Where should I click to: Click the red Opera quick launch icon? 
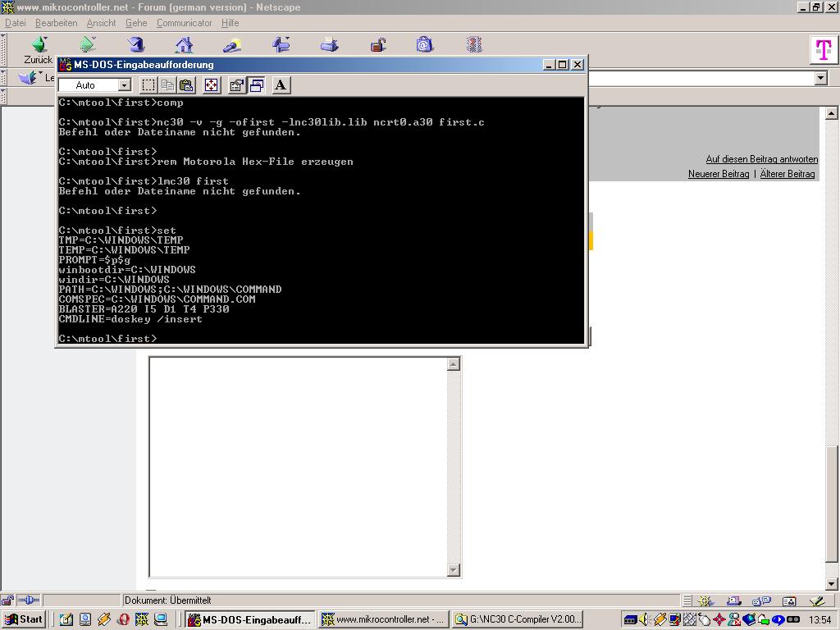123,620
